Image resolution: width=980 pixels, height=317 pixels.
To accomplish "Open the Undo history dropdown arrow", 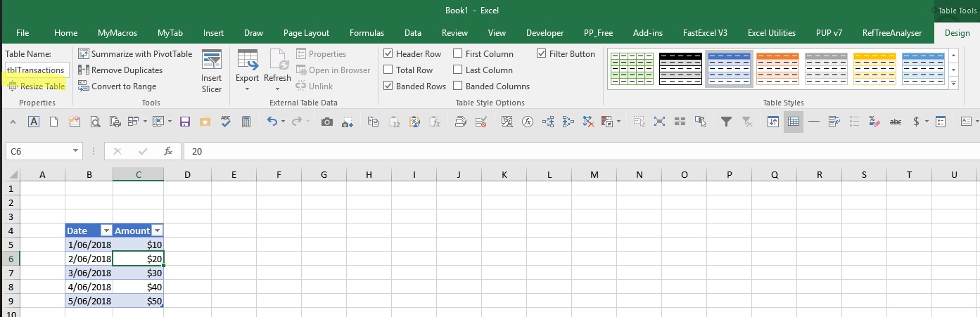I will 284,122.
